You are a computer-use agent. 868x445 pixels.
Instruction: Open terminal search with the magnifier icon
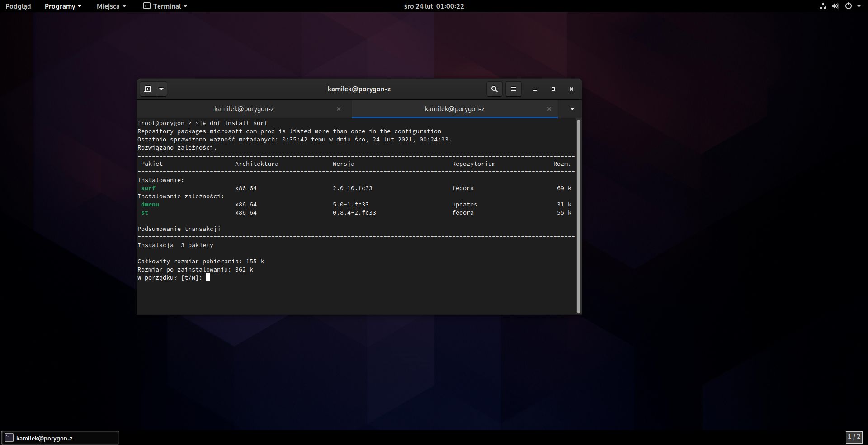coord(494,89)
